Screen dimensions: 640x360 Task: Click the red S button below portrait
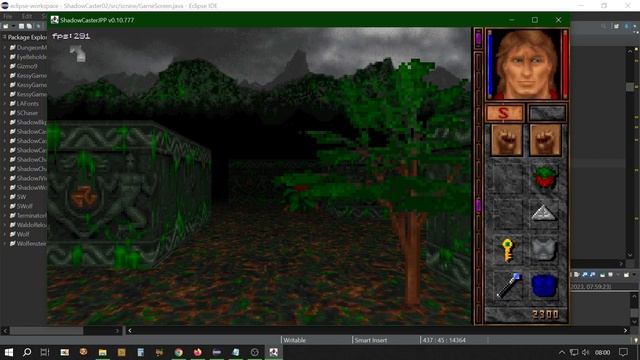(x=504, y=113)
